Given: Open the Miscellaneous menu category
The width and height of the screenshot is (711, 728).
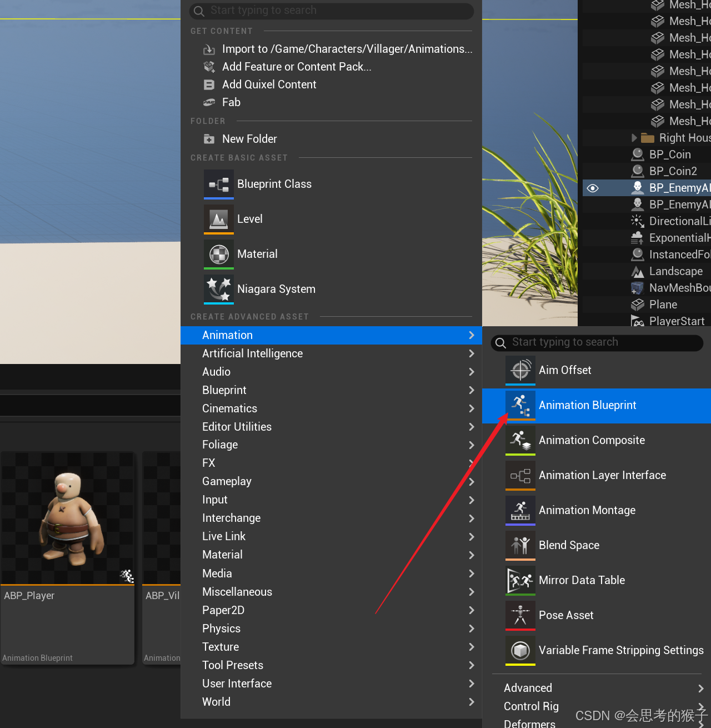Looking at the screenshot, I should [x=331, y=592].
